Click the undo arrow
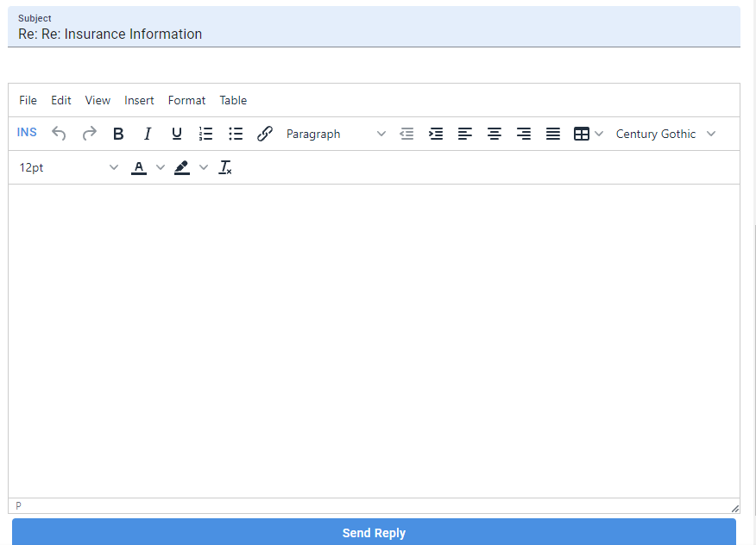 coord(59,134)
